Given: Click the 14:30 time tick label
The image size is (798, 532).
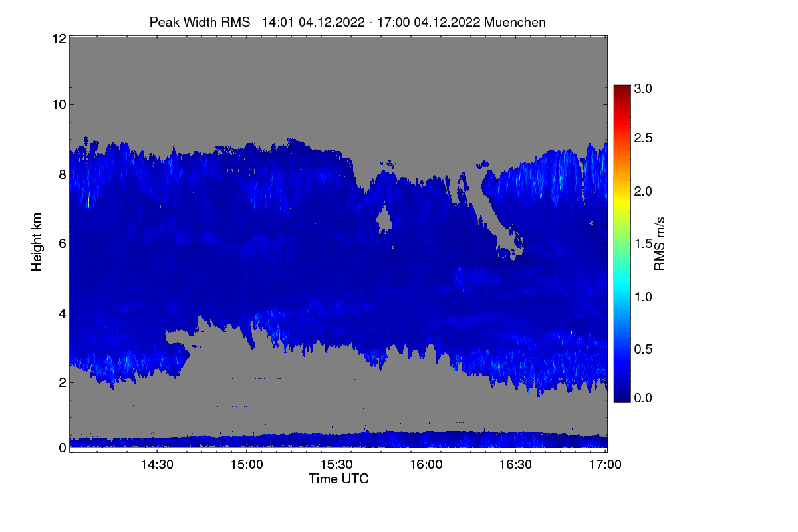Looking at the screenshot, I should click(156, 464).
